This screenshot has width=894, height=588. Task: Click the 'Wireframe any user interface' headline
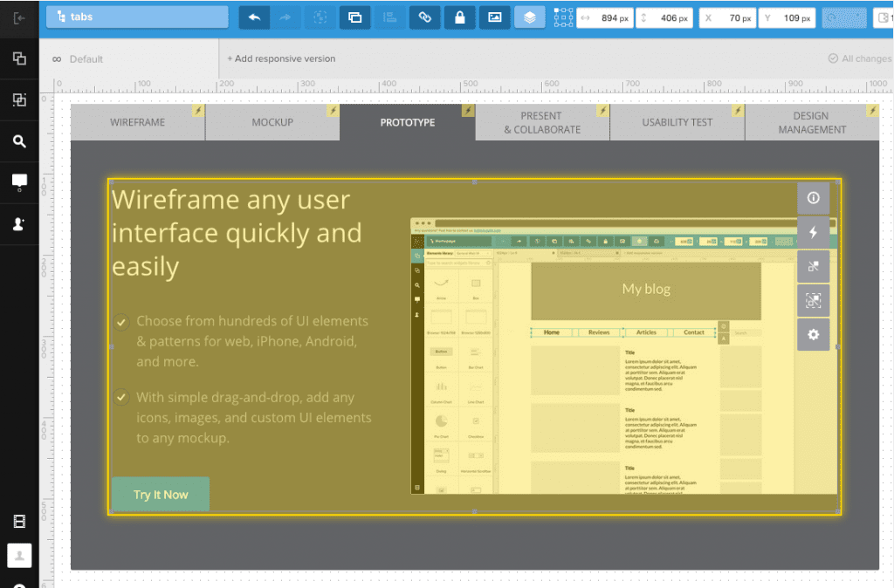pyautogui.click(x=237, y=233)
